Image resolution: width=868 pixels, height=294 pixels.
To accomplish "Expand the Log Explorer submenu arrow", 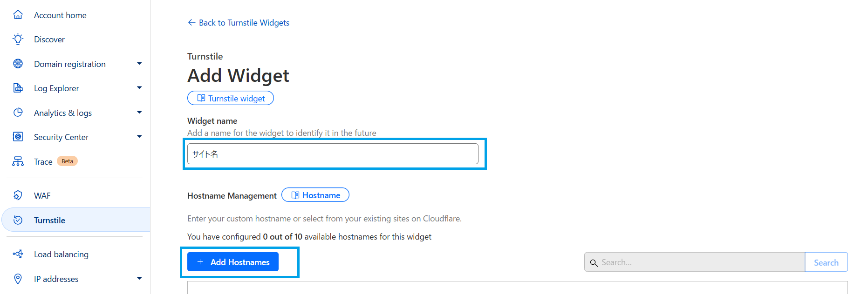I will click(x=139, y=88).
